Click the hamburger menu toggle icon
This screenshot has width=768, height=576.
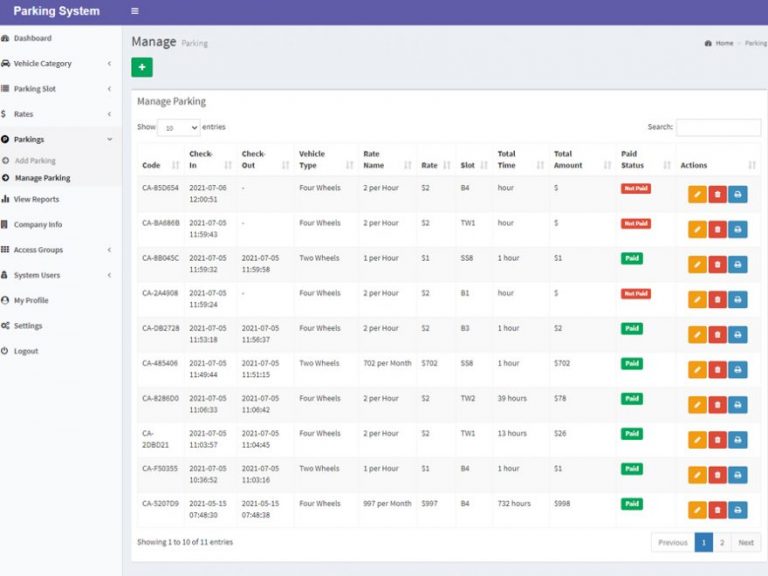[x=135, y=12]
